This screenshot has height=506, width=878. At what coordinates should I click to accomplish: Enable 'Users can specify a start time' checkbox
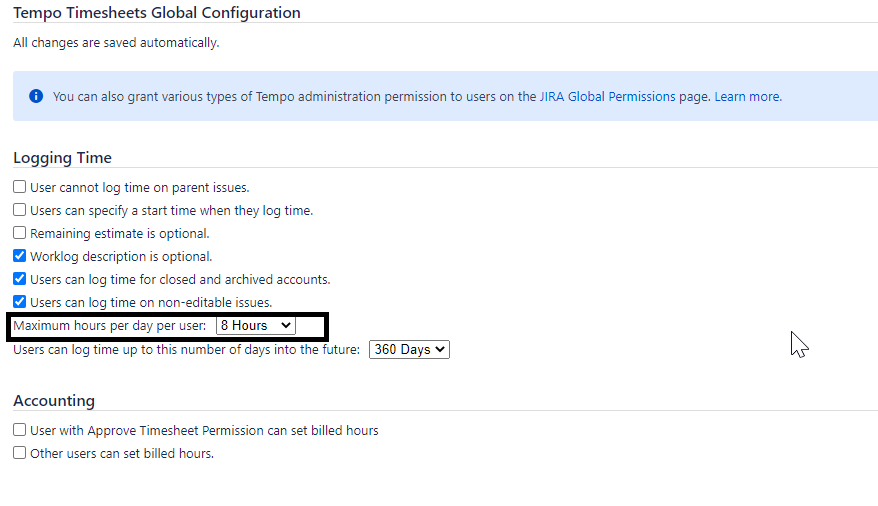click(20, 210)
